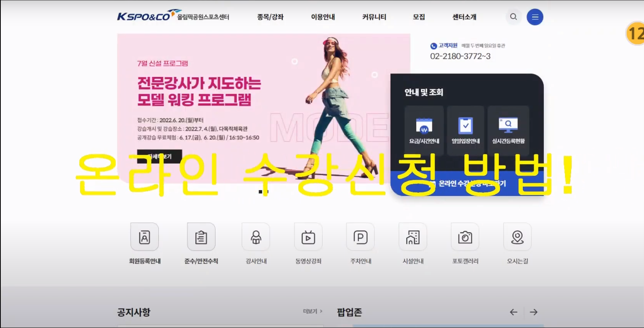Open the 이용안내 menu
This screenshot has width=644, height=328.
pyautogui.click(x=323, y=17)
